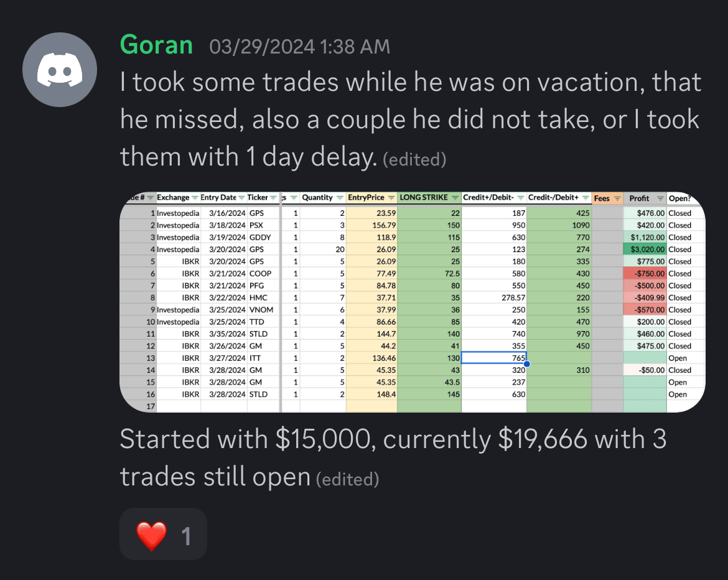Select row 17 header in the spreadsheet

(138, 406)
